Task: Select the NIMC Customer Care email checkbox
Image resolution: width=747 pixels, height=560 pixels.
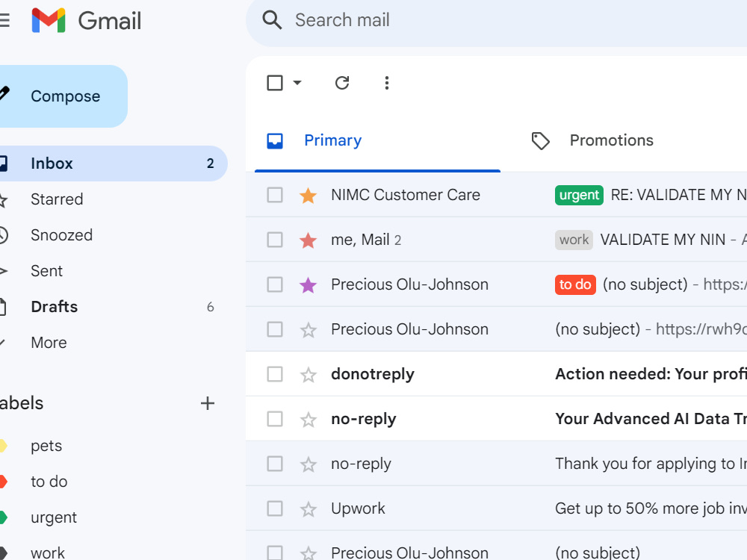Action: pyautogui.click(x=275, y=195)
